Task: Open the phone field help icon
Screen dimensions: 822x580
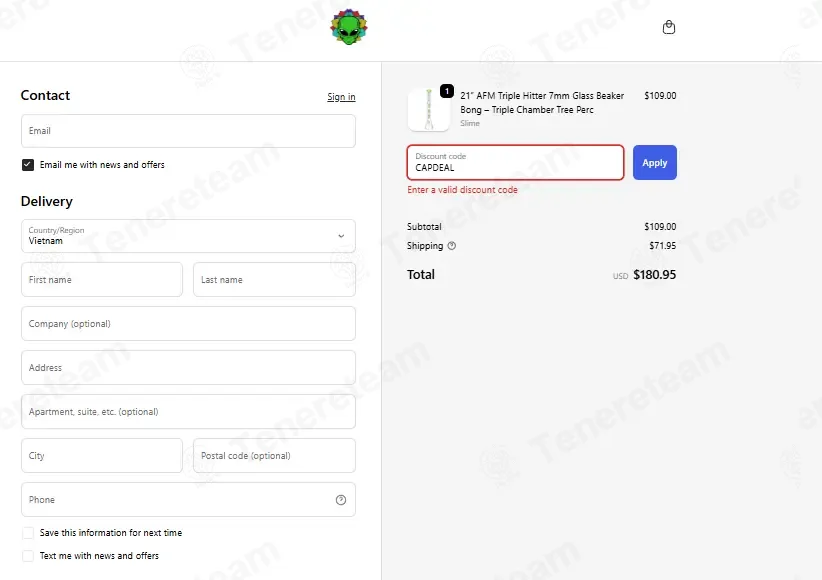Action: click(341, 500)
